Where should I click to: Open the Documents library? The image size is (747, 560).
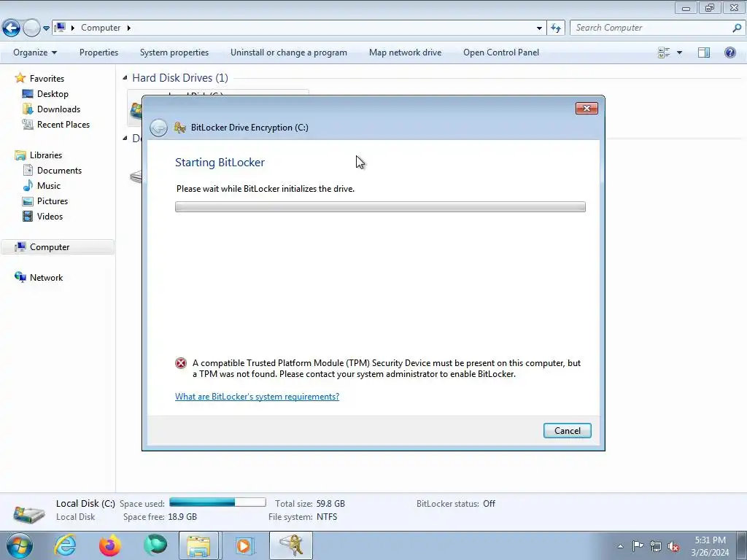click(59, 171)
